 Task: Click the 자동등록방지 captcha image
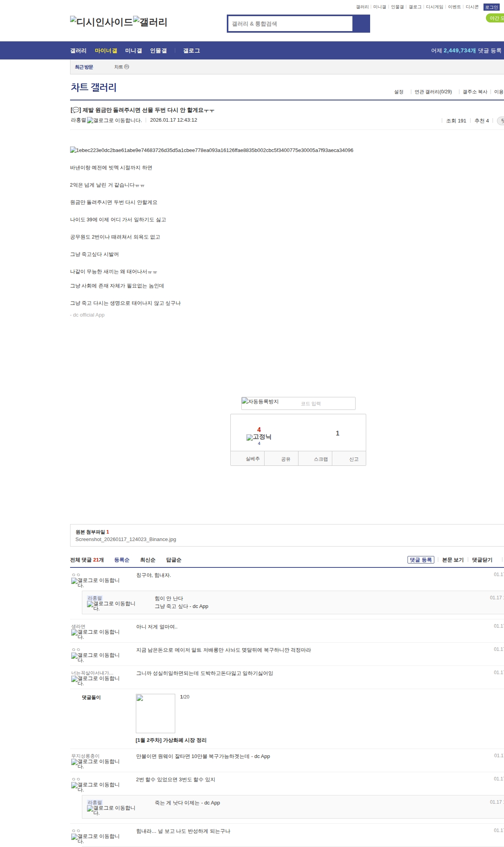point(260,402)
